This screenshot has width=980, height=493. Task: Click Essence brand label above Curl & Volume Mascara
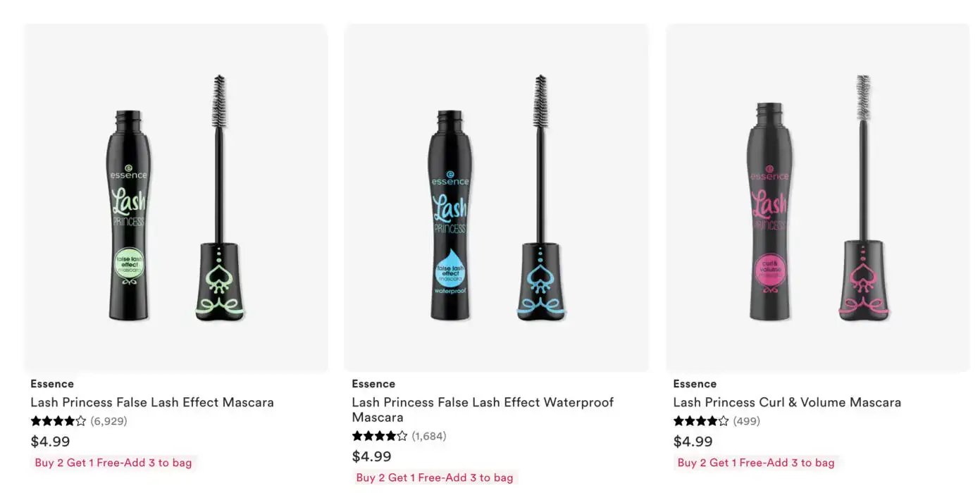(x=695, y=384)
